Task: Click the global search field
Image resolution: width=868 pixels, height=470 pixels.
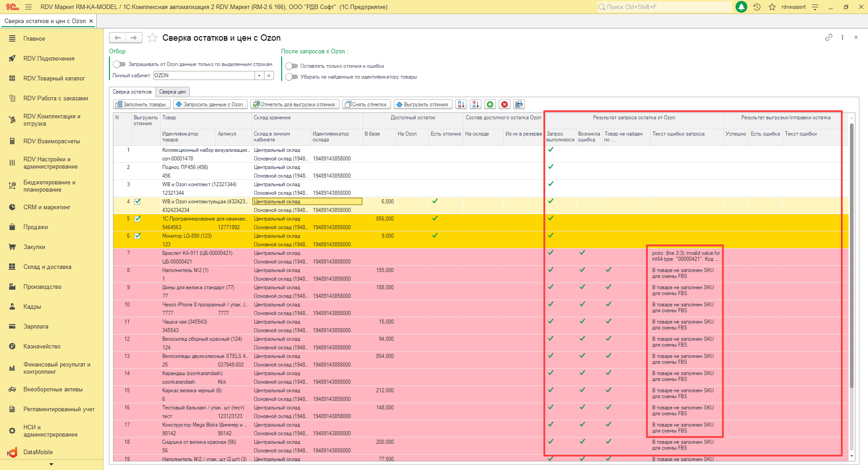Action: (x=665, y=7)
